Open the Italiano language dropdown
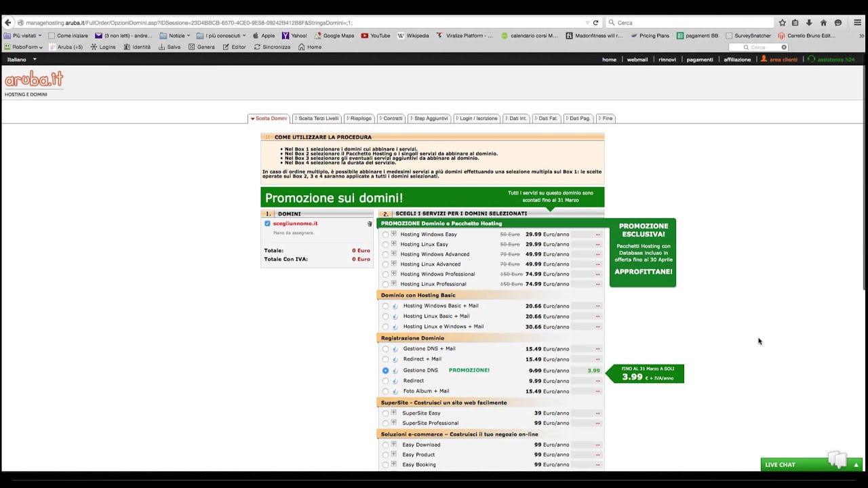This screenshot has width=868, height=488. [22, 60]
